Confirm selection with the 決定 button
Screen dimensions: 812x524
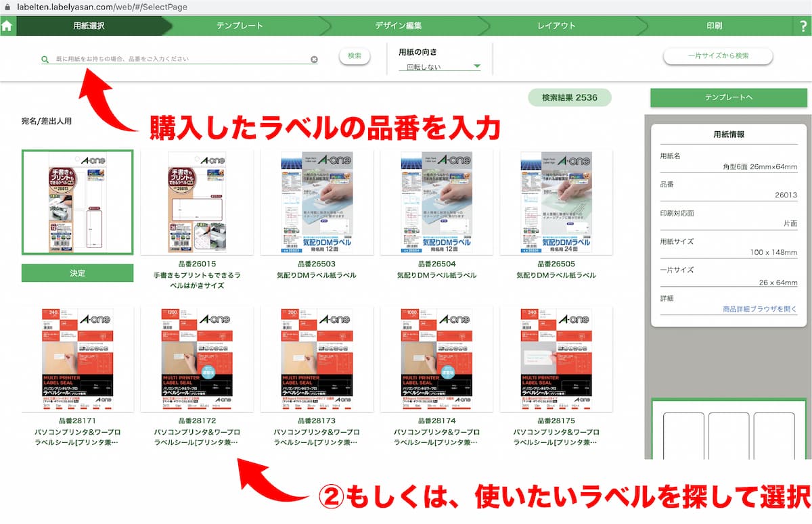point(78,273)
